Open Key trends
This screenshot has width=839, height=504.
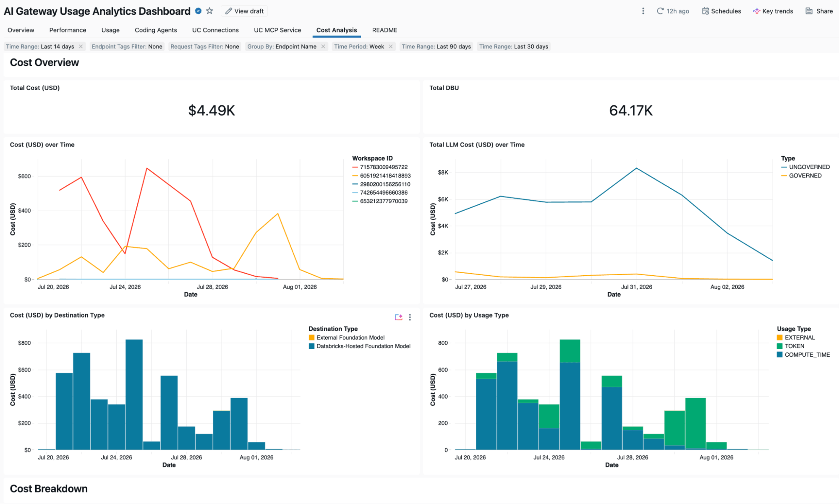(x=773, y=11)
